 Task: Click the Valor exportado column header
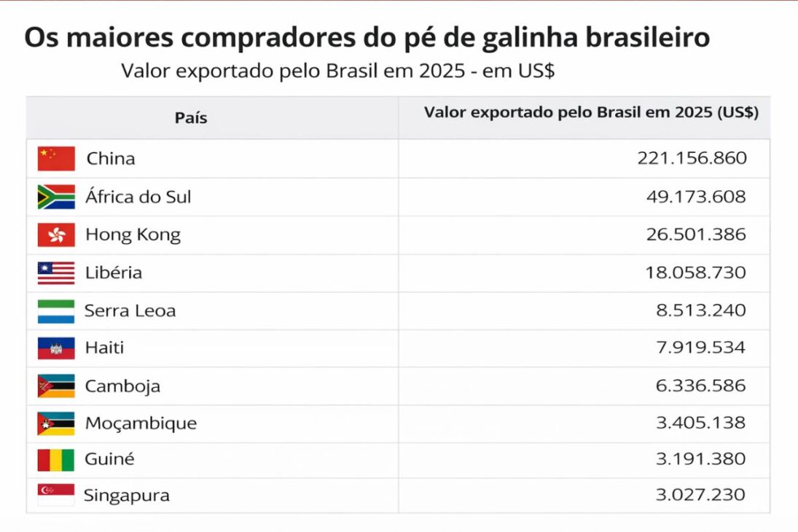[x=591, y=113]
